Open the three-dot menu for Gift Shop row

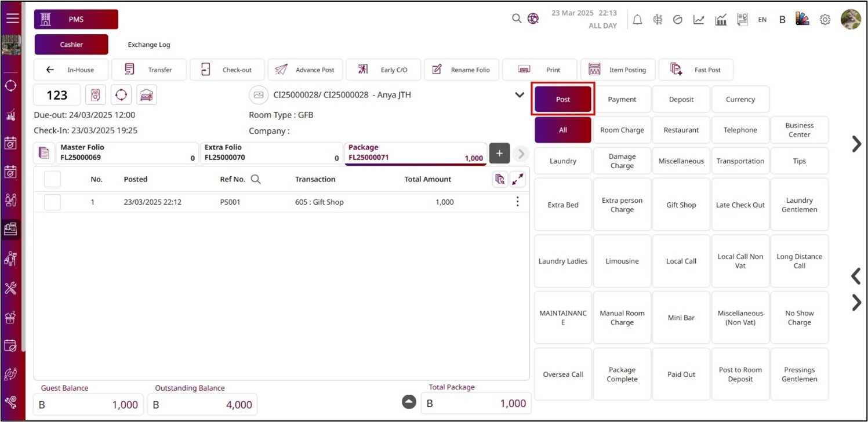[x=517, y=202]
